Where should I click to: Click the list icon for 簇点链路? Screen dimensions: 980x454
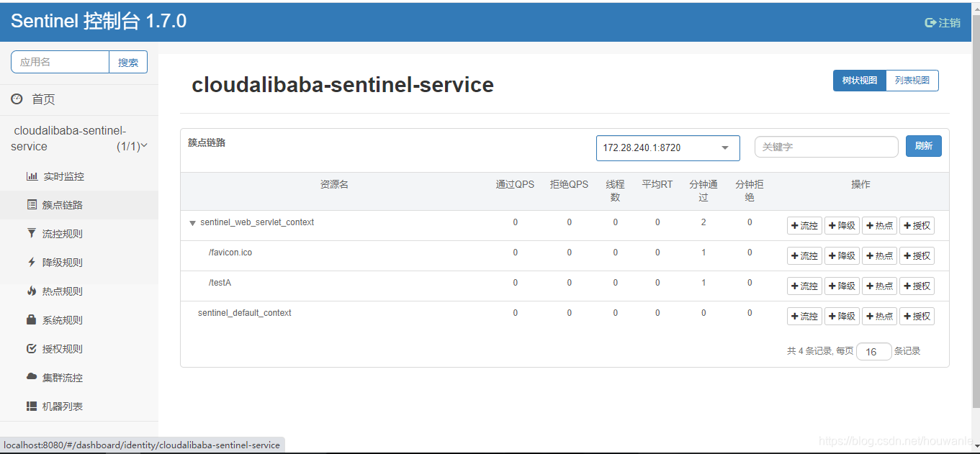point(32,205)
